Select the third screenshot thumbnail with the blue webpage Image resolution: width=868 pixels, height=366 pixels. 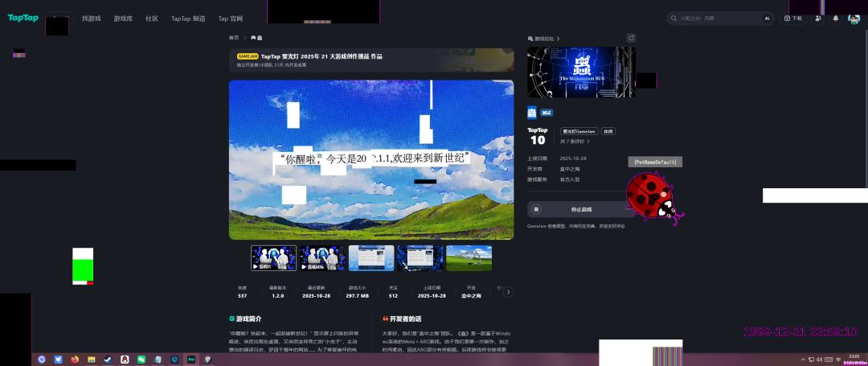click(371, 258)
